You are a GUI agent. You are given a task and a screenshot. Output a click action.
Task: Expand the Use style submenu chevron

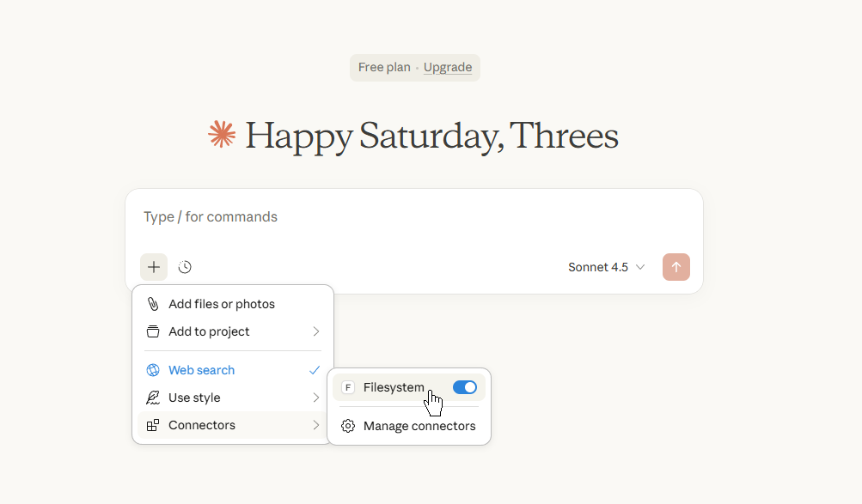pyautogui.click(x=315, y=398)
